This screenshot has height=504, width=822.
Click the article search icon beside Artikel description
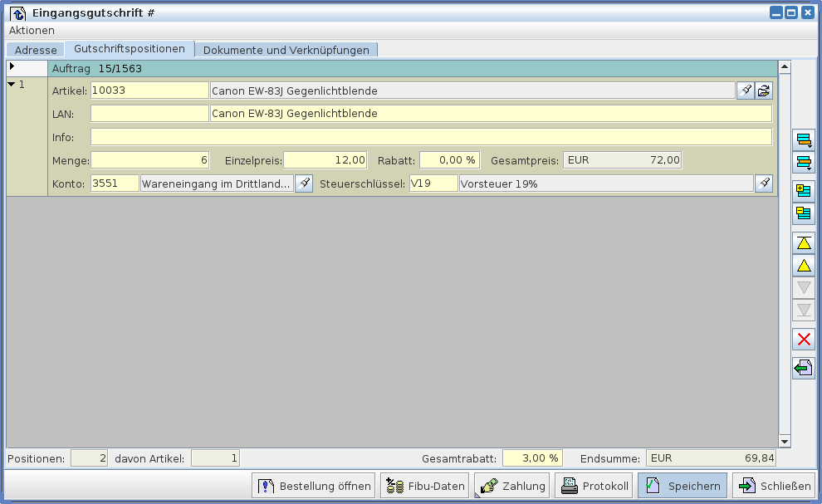745,91
